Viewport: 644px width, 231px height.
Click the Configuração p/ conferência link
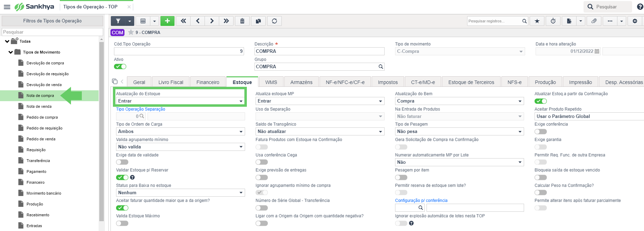click(x=421, y=201)
